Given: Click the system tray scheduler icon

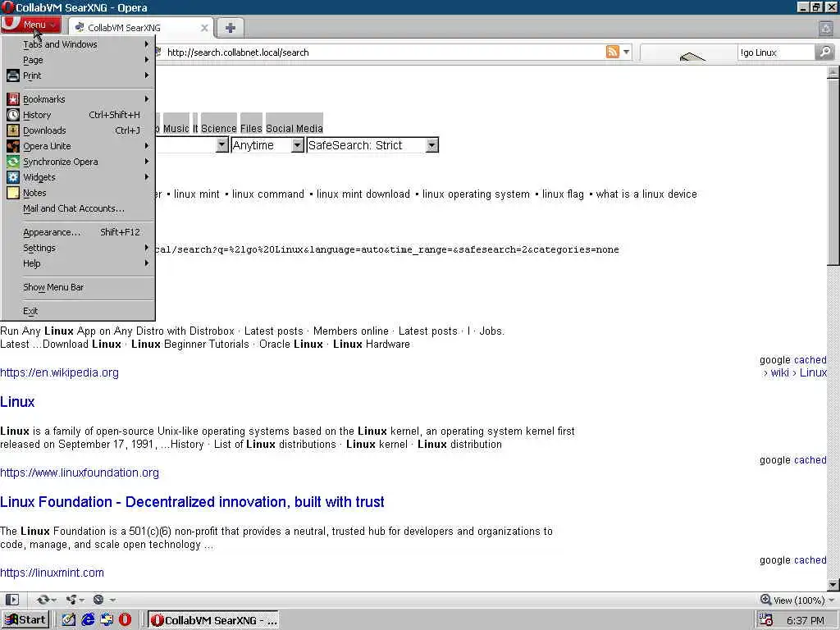Looking at the screenshot, I should click(766, 620).
